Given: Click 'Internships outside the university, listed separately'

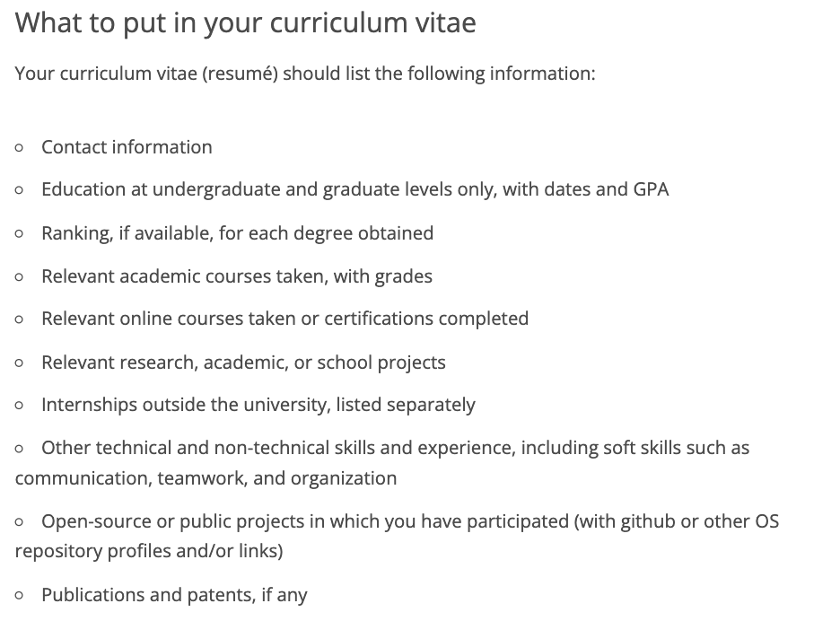Looking at the screenshot, I should click(x=258, y=405).
